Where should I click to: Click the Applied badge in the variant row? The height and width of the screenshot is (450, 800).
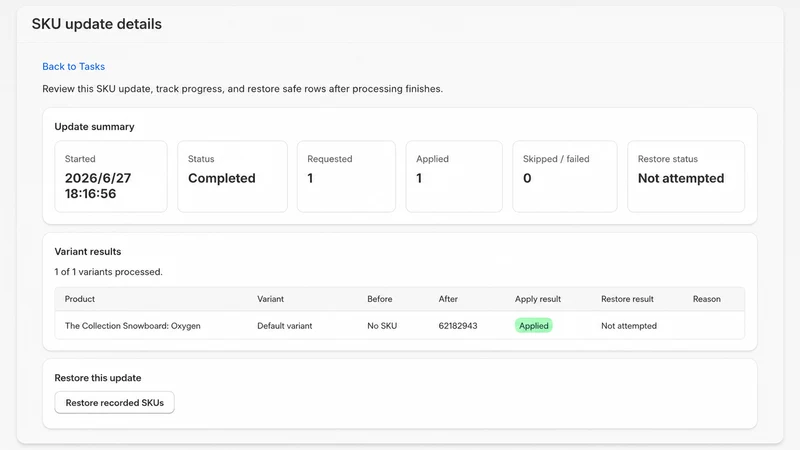534,326
